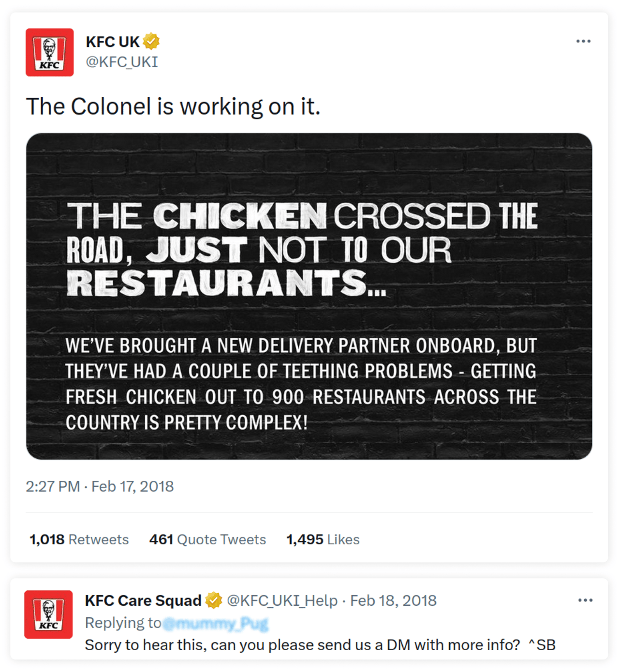Screen dimensions: 619x672
Task: Open the more options menu on the top tweet
Action: coord(584,41)
